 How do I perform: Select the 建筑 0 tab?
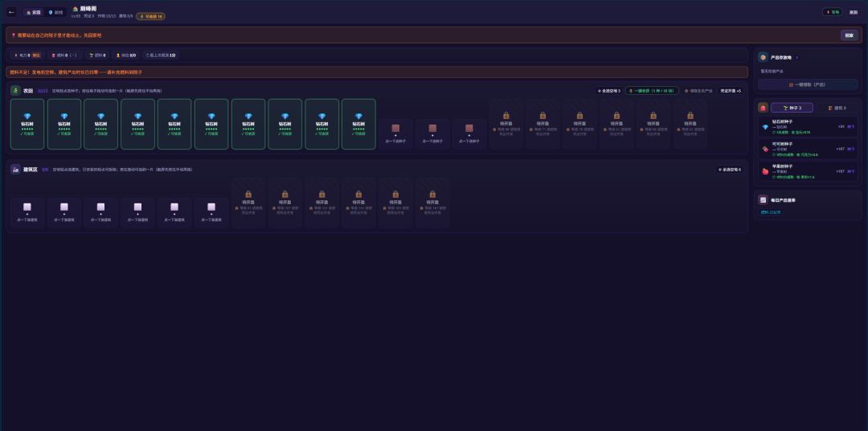click(837, 108)
